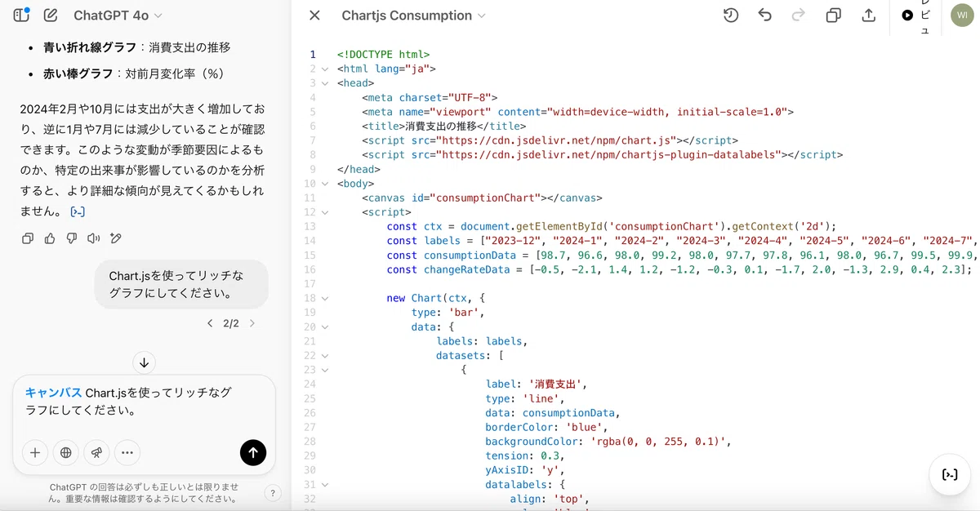Image resolution: width=980 pixels, height=511 pixels.
Task: Open the code analysis link icon
Action: (78, 212)
